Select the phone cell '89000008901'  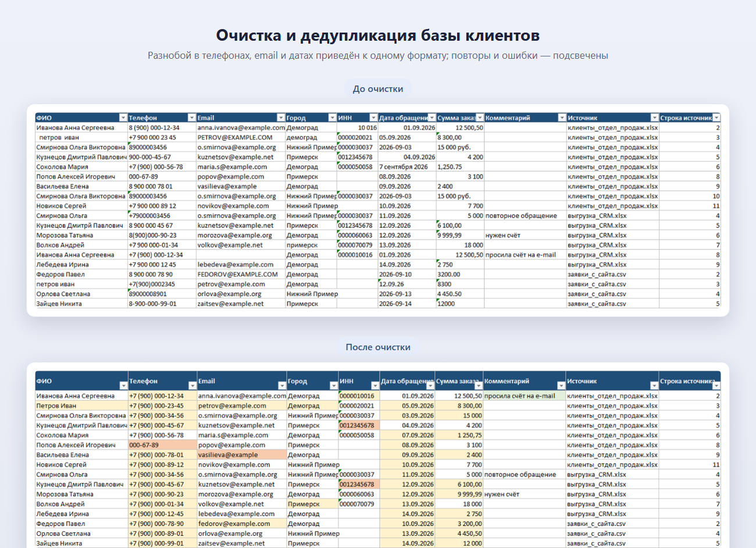click(162, 294)
